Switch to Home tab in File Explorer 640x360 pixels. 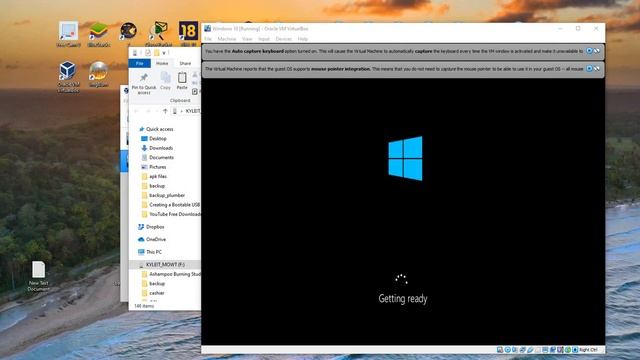162,63
